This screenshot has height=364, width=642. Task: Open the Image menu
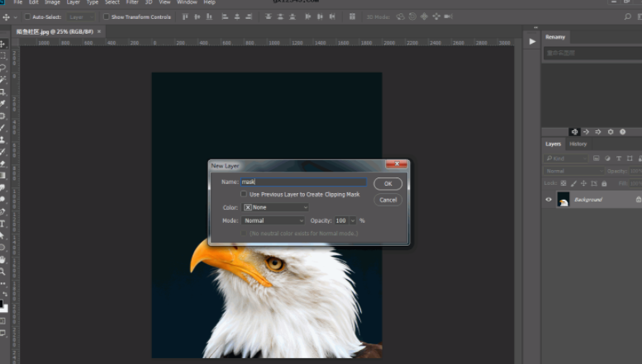click(x=52, y=2)
